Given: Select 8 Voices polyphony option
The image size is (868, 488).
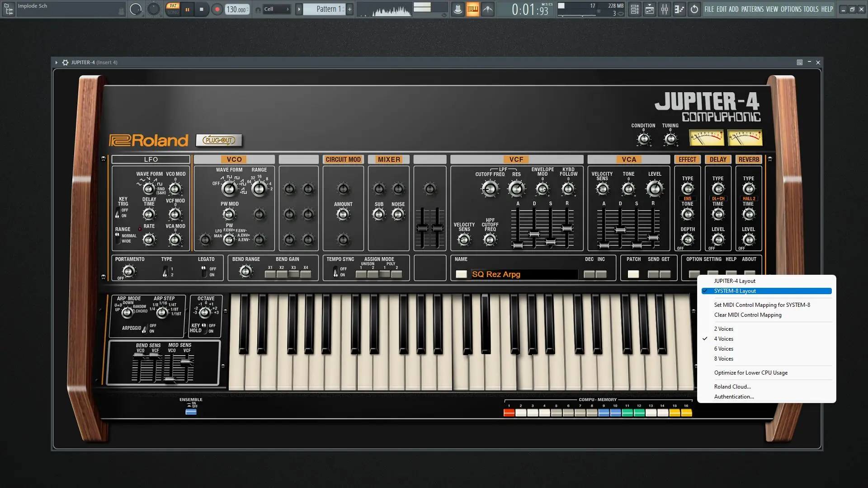Looking at the screenshot, I should point(723,359).
